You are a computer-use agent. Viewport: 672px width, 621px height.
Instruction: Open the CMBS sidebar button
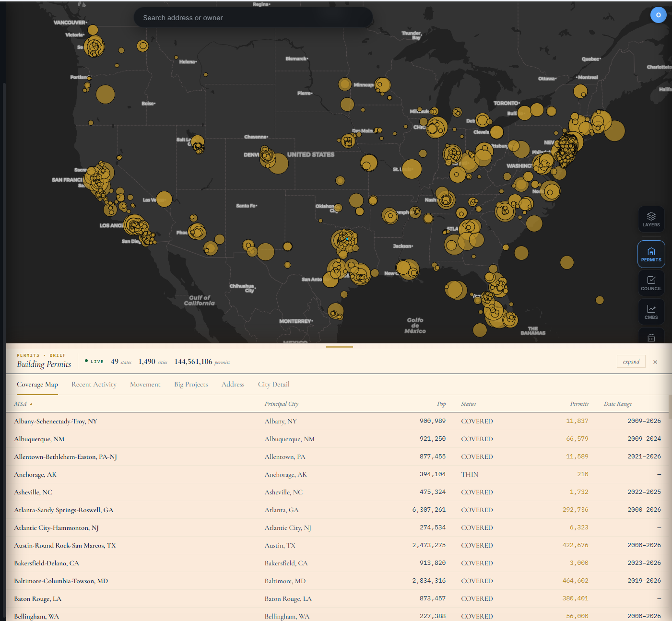tap(651, 312)
